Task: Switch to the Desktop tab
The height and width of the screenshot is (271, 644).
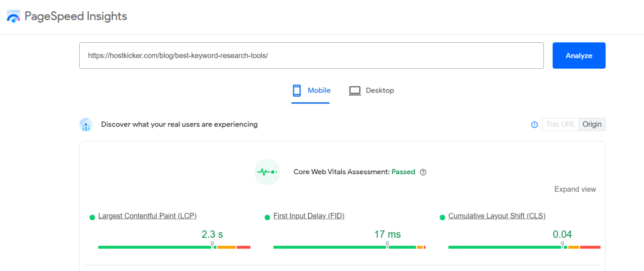Action: [371, 90]
